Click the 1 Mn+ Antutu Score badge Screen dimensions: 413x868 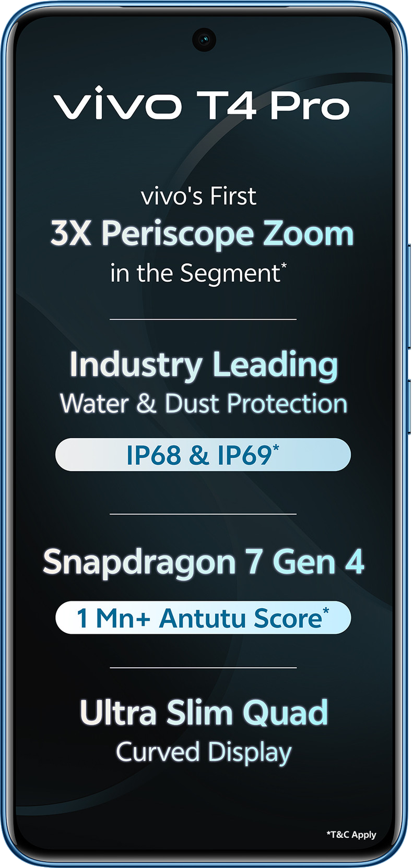click(x=203, y=618)
